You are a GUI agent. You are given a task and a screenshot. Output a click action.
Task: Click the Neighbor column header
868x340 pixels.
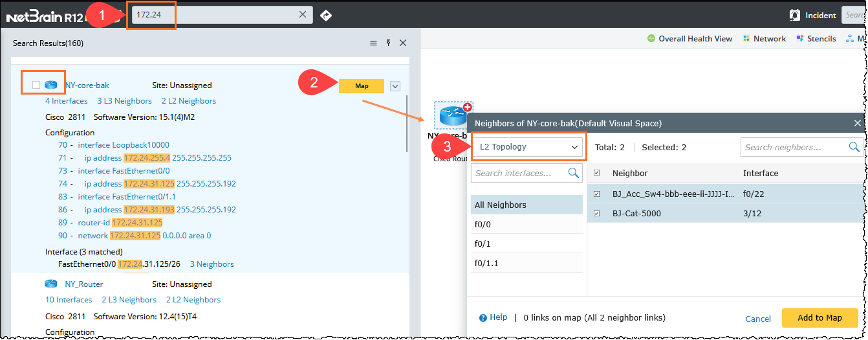(x=630, y=173)
